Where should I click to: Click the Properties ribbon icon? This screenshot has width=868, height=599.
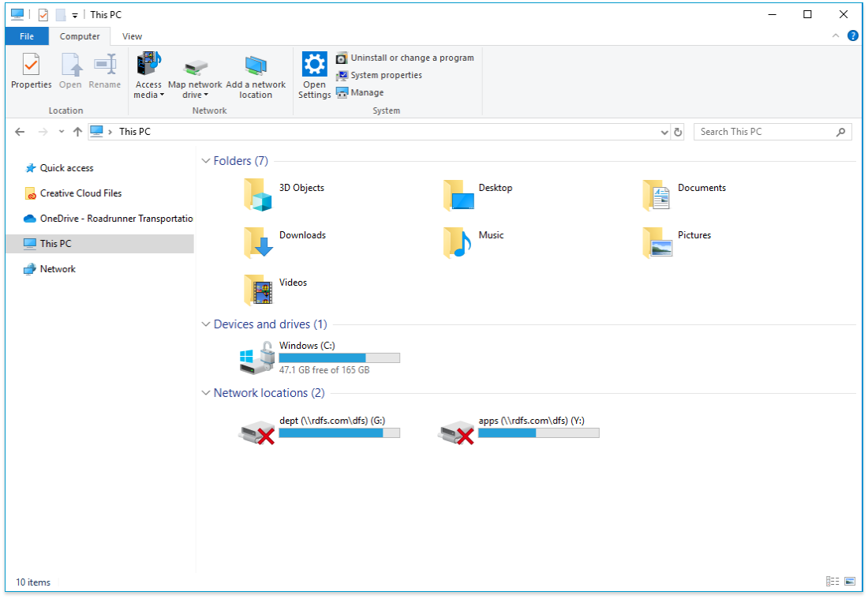(x=31, y=71)
